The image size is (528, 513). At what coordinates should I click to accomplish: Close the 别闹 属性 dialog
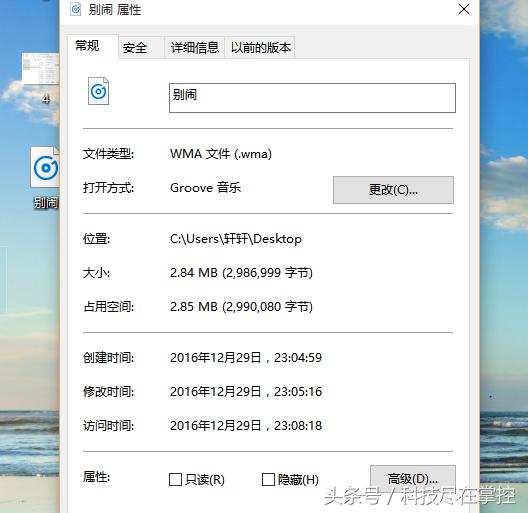pyautogui.click(x=464, y=9)
